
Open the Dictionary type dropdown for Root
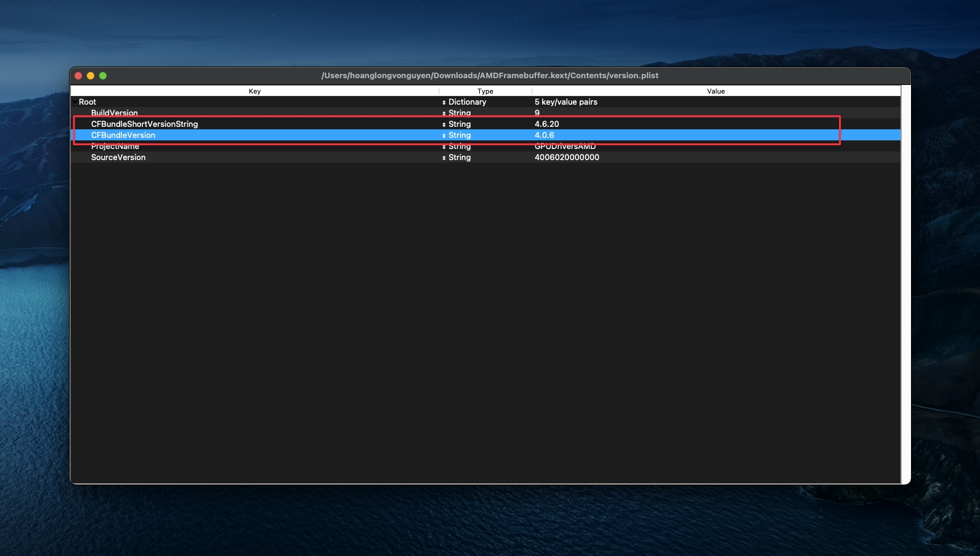pos(444,102)
